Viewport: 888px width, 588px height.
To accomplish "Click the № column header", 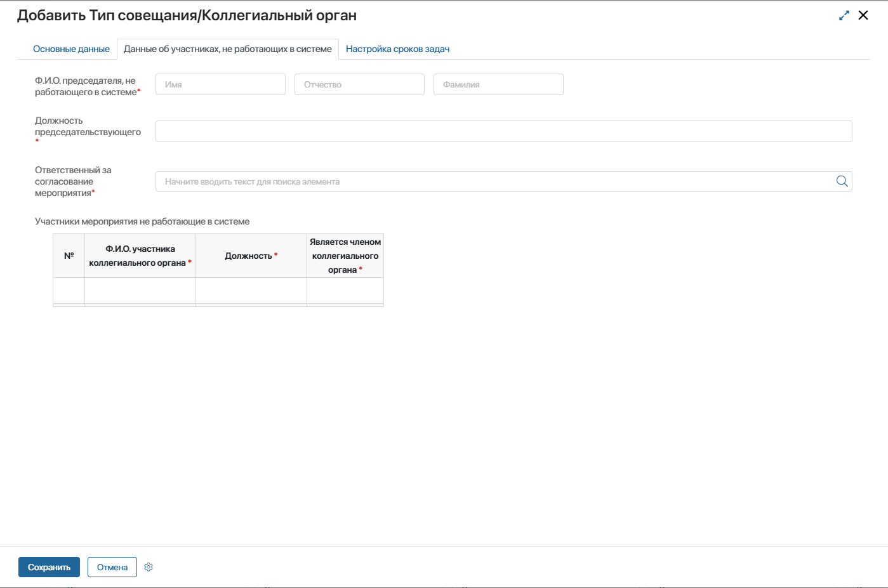I will point(69,256).
